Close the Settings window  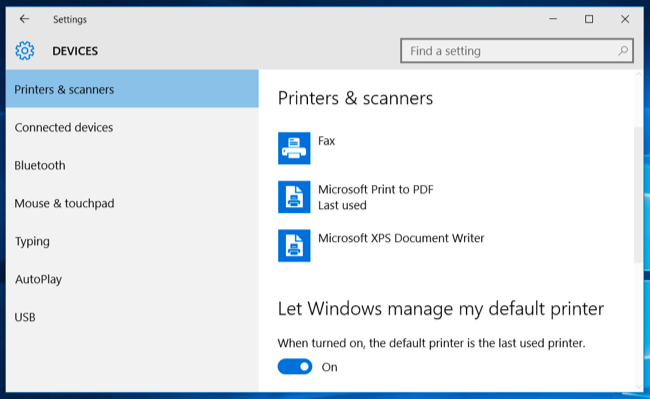click(625, 19)
